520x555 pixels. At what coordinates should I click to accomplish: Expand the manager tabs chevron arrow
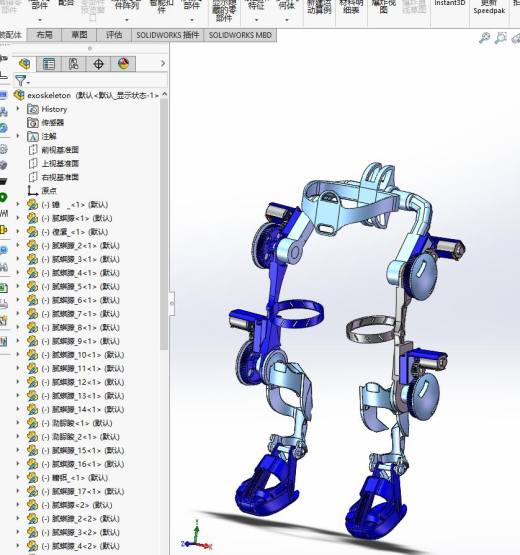point(163,63)
